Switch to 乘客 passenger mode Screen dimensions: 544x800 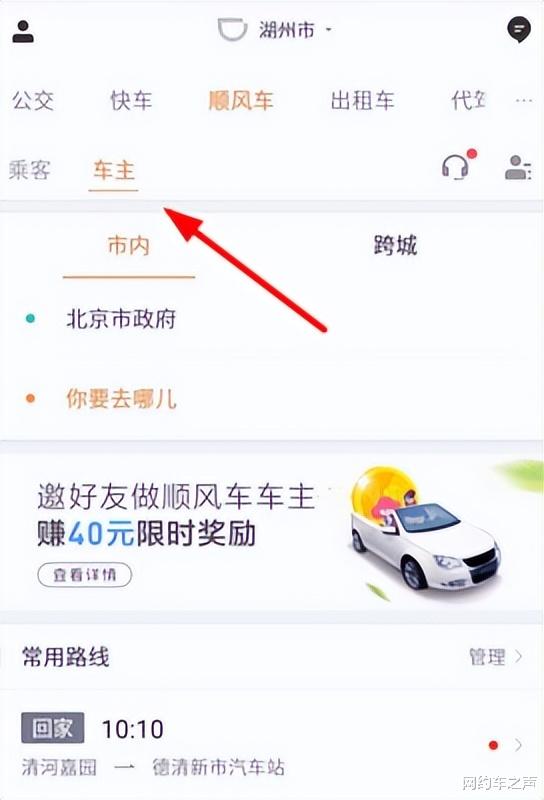click(30, 170)
